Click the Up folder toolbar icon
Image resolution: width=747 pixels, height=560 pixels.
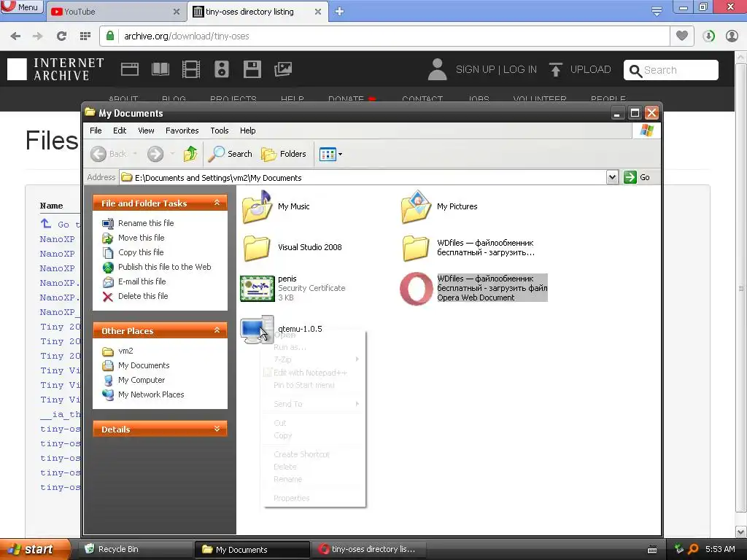point(190,154)
